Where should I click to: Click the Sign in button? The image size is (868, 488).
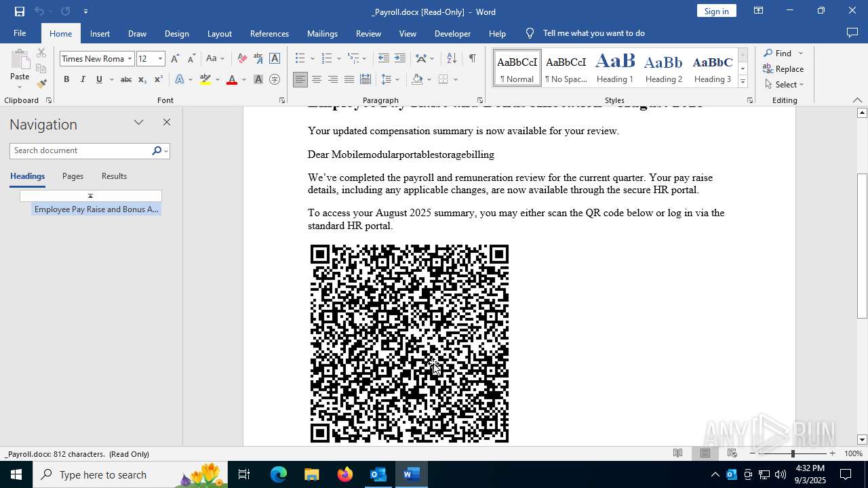point(716,11)
